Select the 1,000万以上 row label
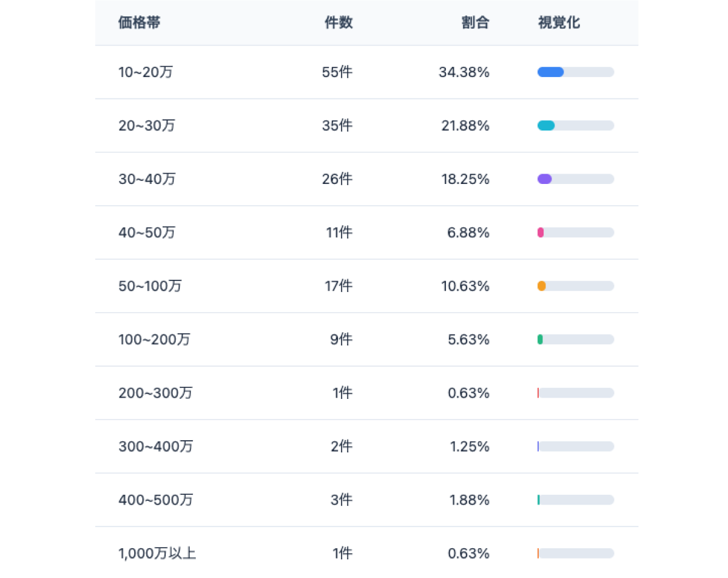 pyautogui.click(x=157, y=553)
